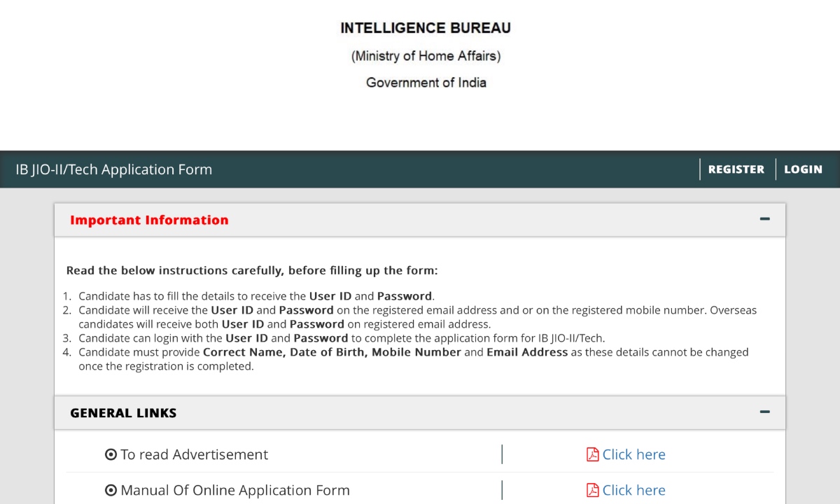Open the Advertisement 'Click here' link

[x=633, y=455]
